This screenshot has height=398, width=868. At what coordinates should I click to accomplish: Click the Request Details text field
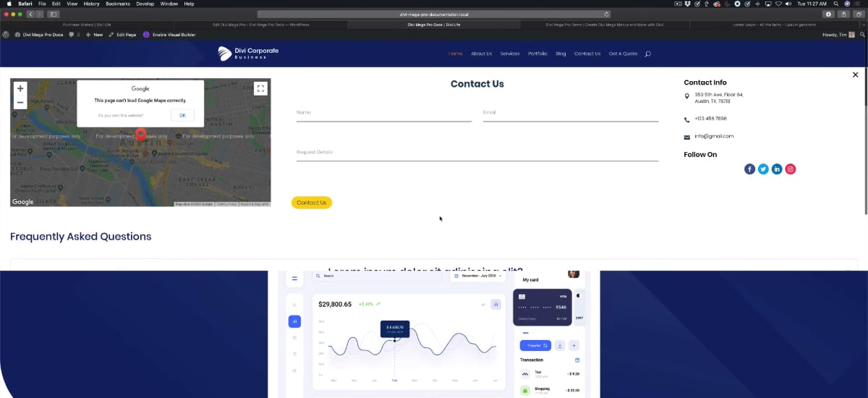(x=477, y=153)
